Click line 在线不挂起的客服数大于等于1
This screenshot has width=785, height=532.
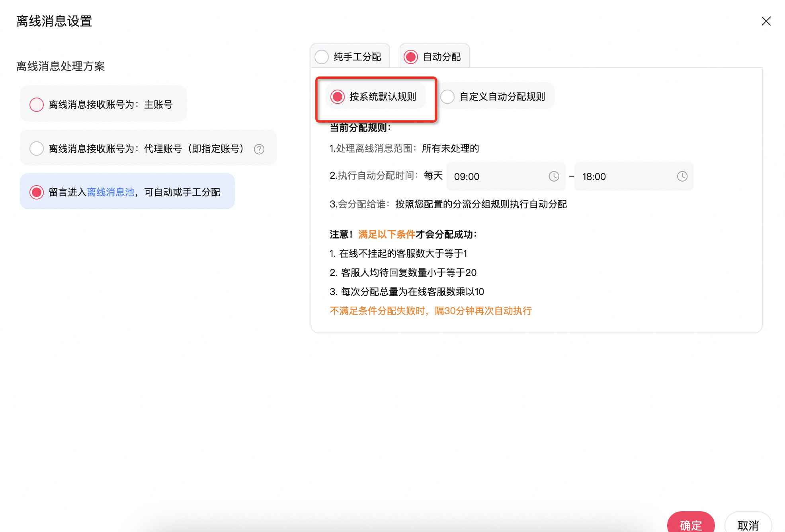[x=398, y=253]
